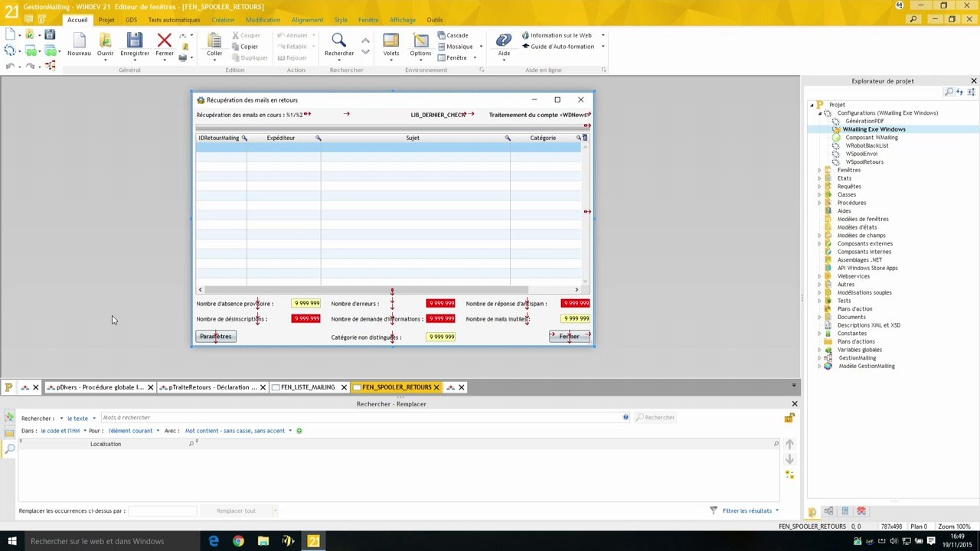
Task: Click the magnifier in Expéditeur column header
Action: click(318, 138)
